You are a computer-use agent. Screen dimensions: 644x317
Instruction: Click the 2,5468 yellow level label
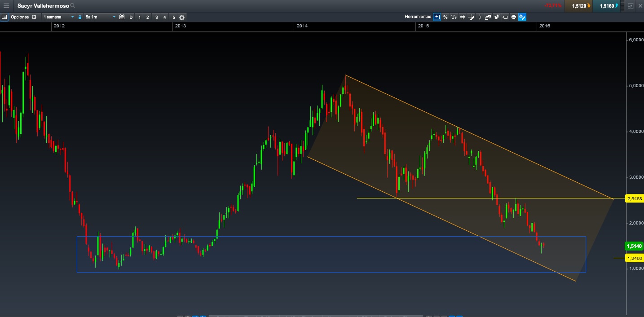pyautogui.click(x=634, y=198)
